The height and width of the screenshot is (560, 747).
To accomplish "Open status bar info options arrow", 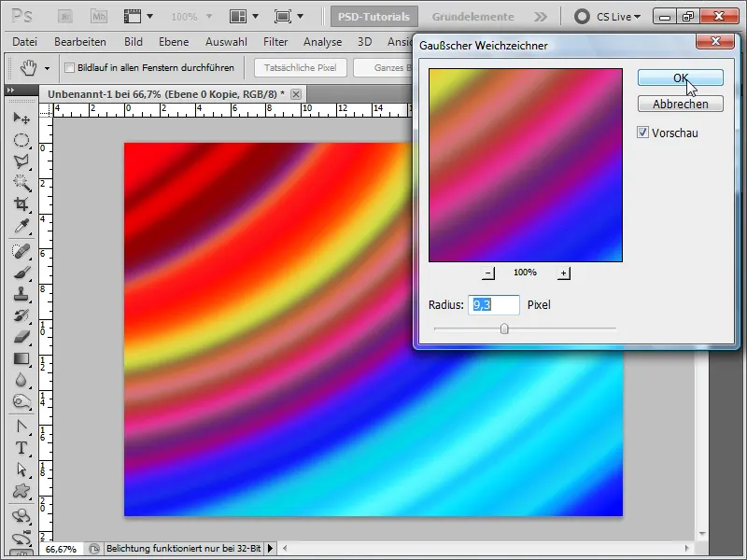I will tap(270, 549).
